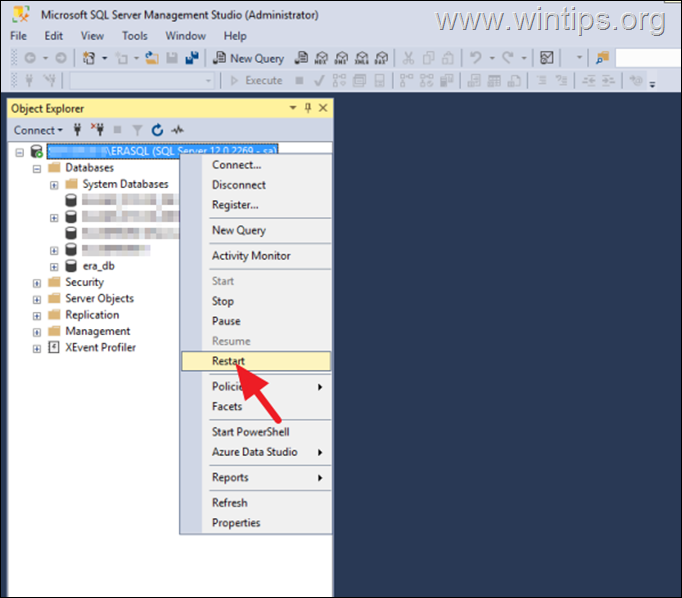
Task: Open the Object Explorer window position dropdown
Action: coord(293,108)
